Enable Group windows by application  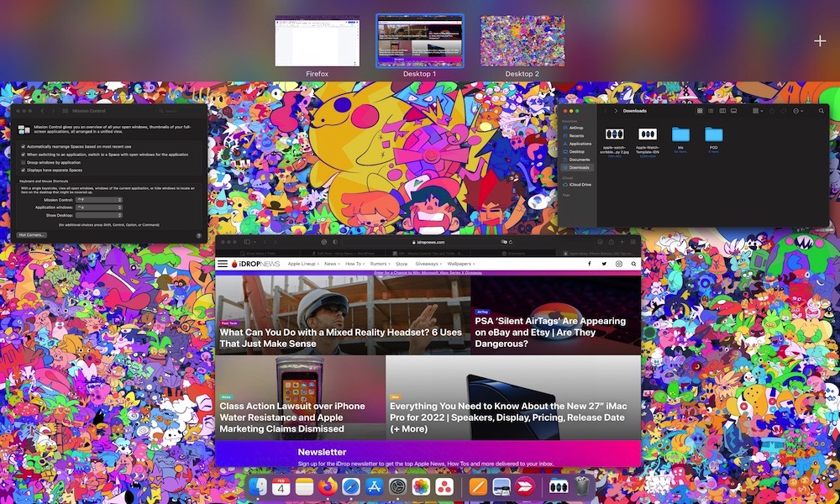pos(23,162)
